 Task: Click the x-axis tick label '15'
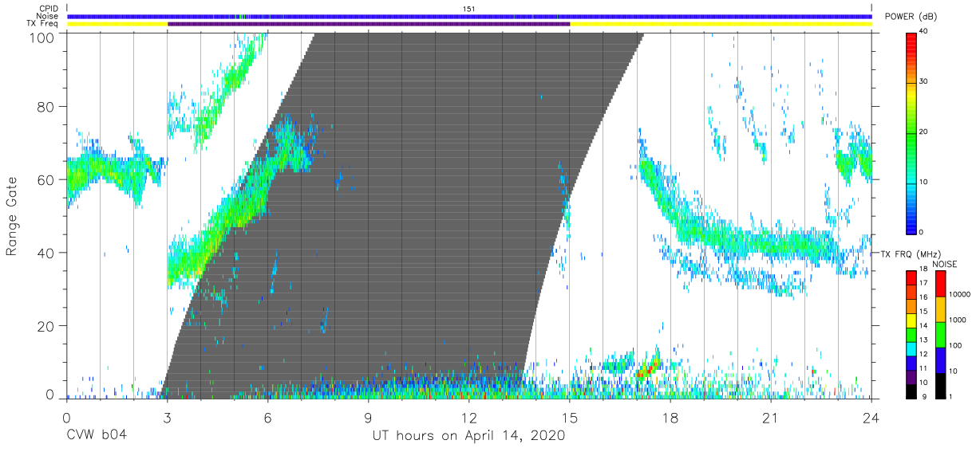tap(570, 417)
